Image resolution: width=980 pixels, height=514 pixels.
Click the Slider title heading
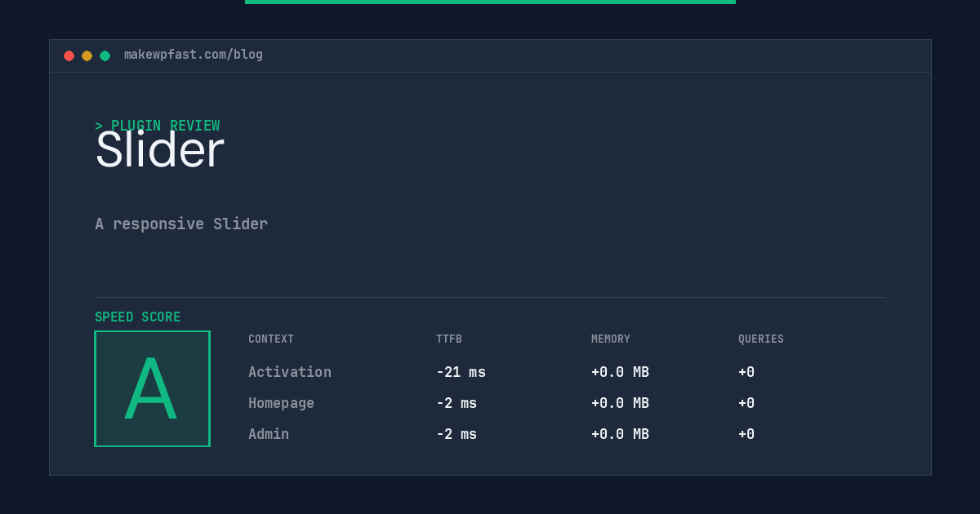(159, 150)
